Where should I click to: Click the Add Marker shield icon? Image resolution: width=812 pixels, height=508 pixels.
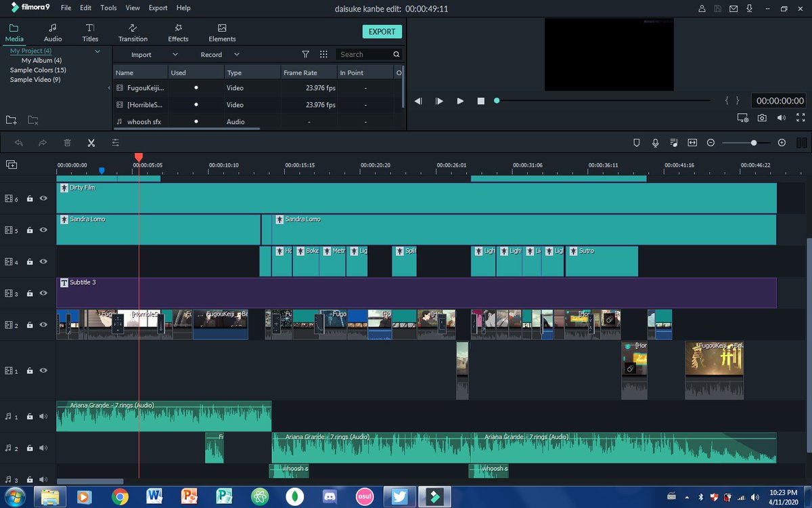pos(636,143)
